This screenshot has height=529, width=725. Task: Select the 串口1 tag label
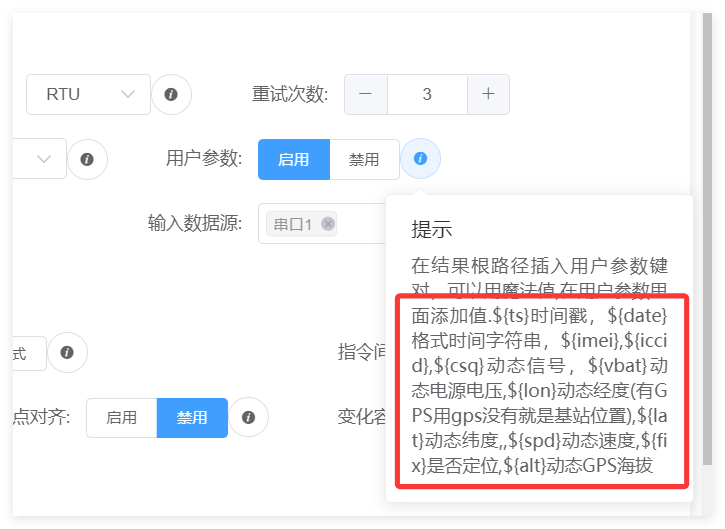click(293, 224)
